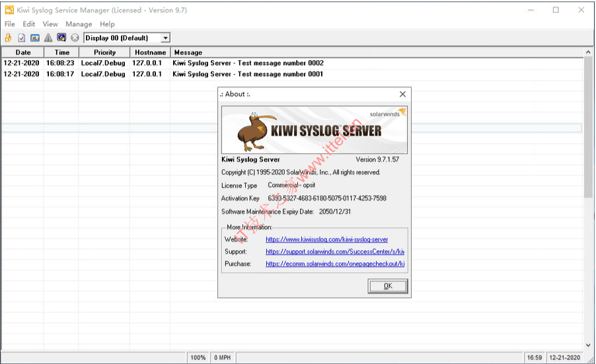Select the row for test message number 0002
Image resolution: width=596 pixels, height=364 pixels.
pos(293,63)
